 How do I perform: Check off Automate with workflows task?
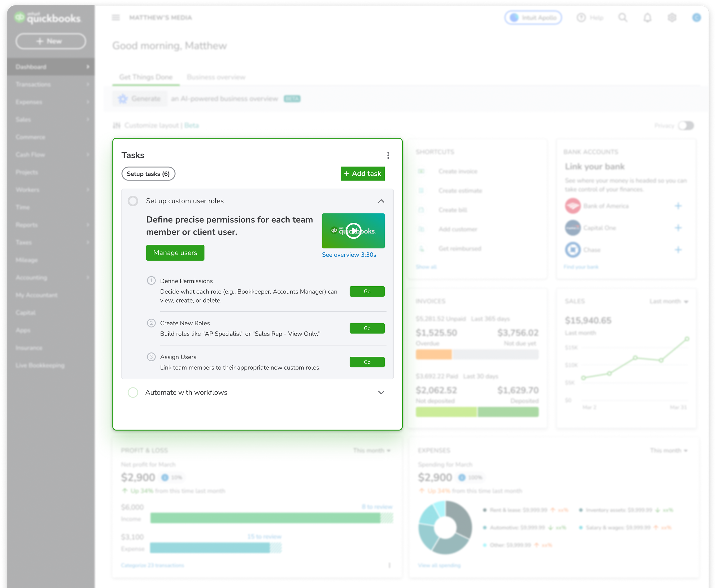(133, 392)
